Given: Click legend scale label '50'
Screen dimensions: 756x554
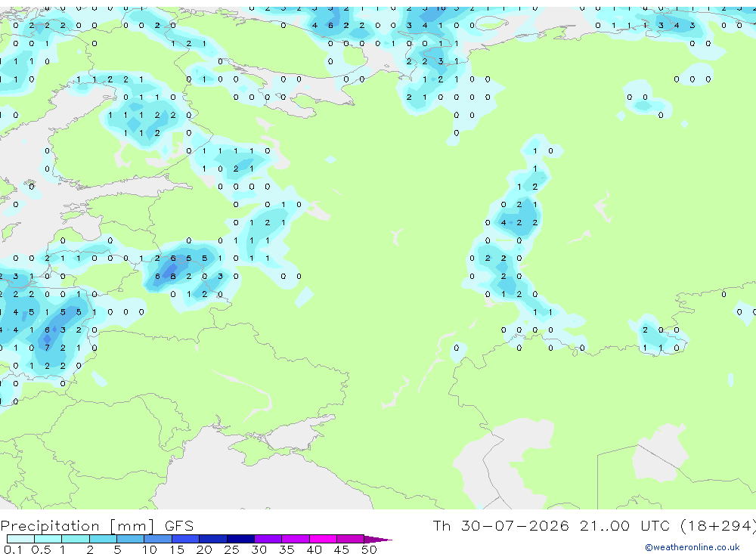Looking at the screenshot, I should (369, 549).
